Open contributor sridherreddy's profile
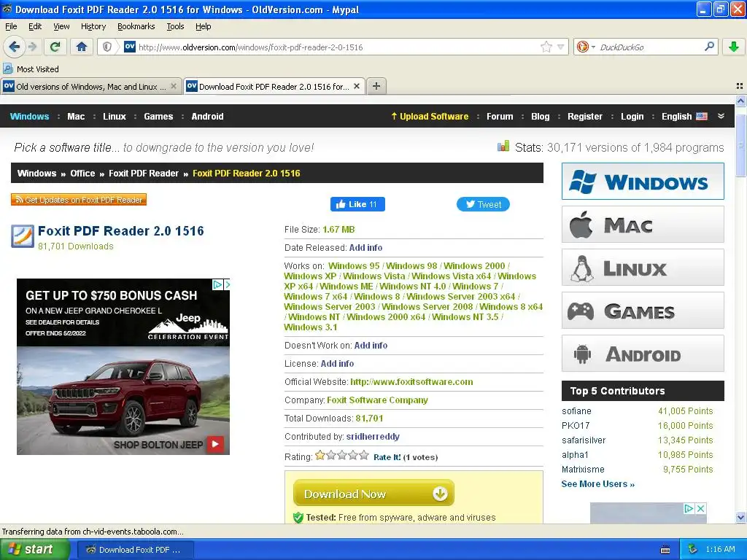 tap(373, 437)
